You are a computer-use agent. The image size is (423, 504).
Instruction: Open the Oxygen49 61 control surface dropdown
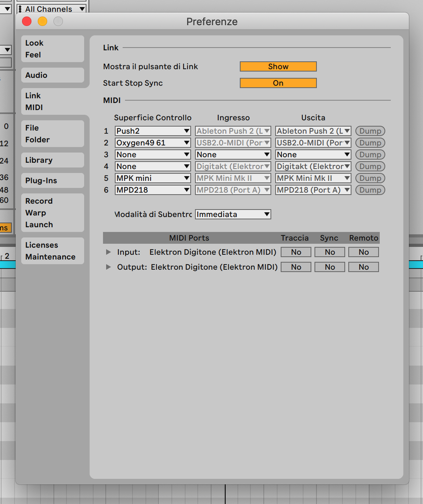[153, 143]
